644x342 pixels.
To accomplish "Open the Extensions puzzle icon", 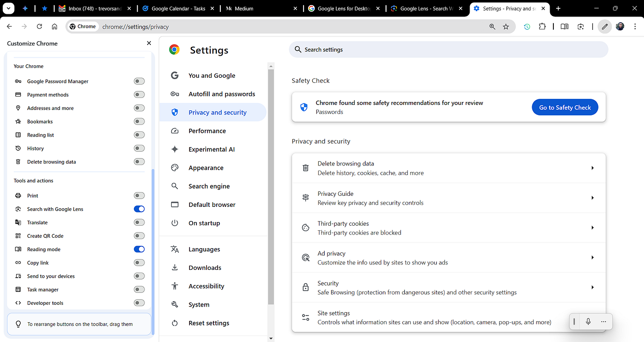I will click(x=542, y=27).
